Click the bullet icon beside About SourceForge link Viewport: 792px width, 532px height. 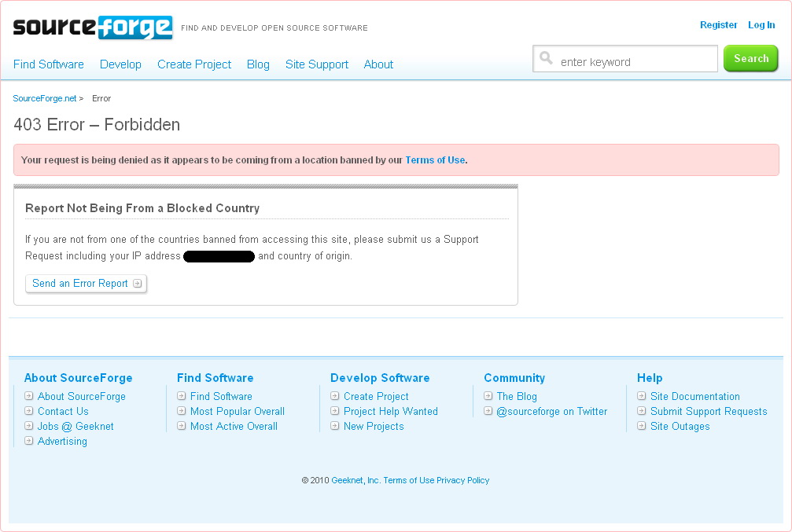point(29,396)
